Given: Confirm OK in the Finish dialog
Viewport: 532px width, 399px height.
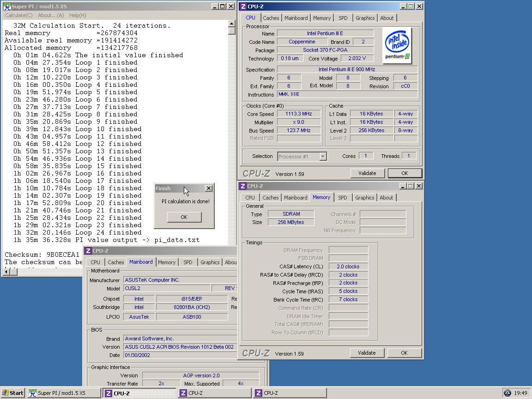Looking at the screenshot, I should click(x=184, y=217).
